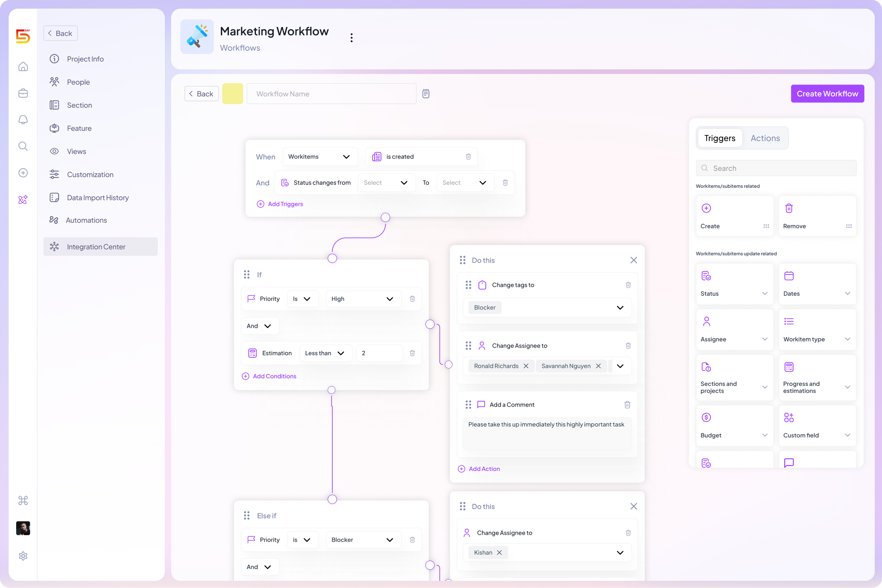Image resolution: width=882 pixels, height=588 pixels.
Task: Click Add Conditions link
Action: click(269, 376)
